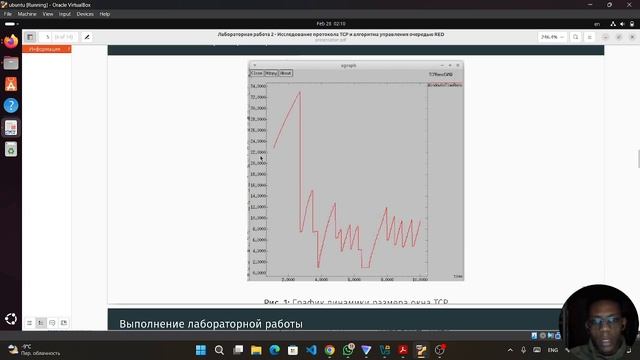Open Ubuntu Software in the dock
The image size is (640, 360).
[11, 84]
